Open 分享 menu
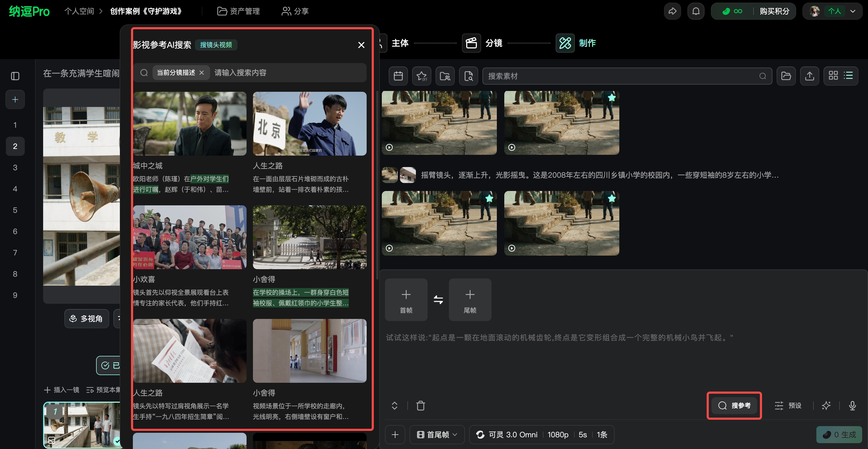Viewport: 868px width, 449px height. click(x=295, y=11)
